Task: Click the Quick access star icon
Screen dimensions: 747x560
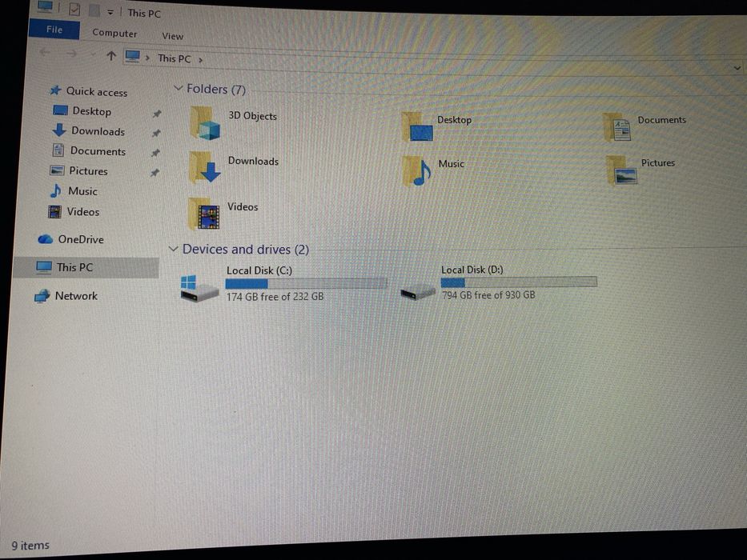Action: point(55,90)
